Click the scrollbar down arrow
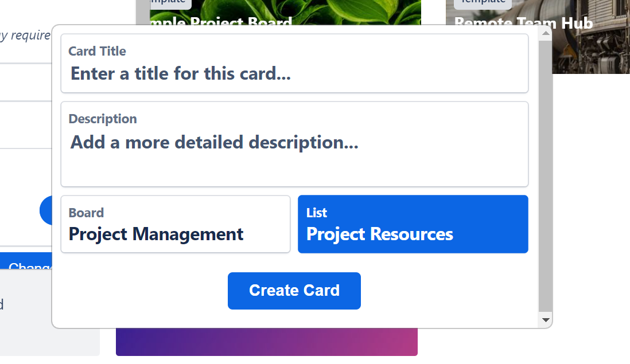This screenshot has width=630, height=364. [545, 320]
